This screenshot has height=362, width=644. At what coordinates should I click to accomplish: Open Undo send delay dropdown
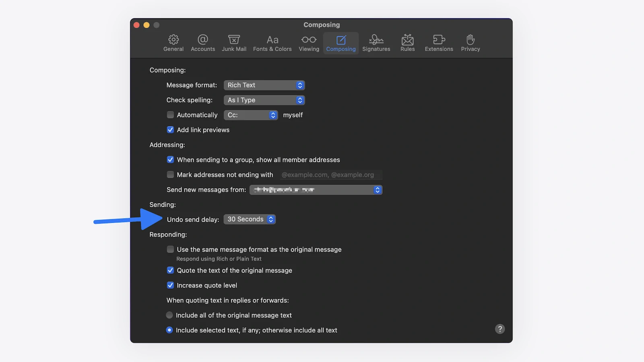(250, 219)
